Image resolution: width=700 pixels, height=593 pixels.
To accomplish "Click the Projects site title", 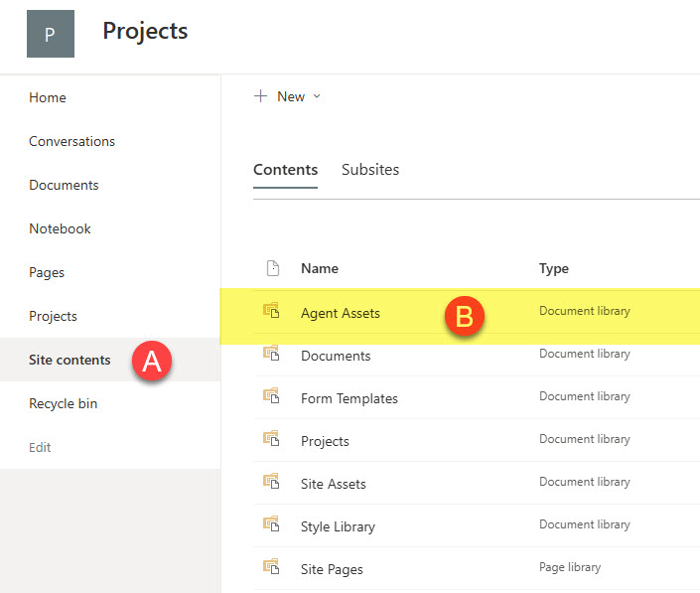I will (x=145, y=31).
